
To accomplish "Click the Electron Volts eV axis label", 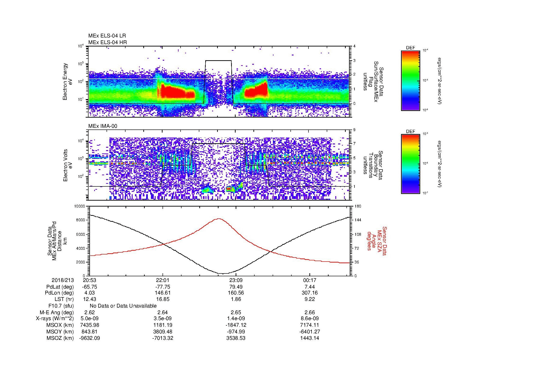I will pyautogui.click(x=67, y=166).
